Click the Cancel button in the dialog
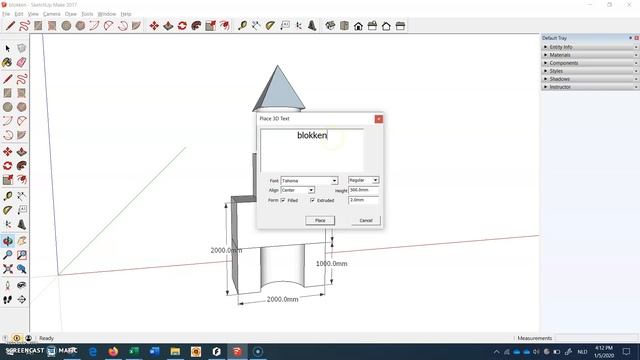The height and width of the screenshot is (360, 640). coord(366,220)
